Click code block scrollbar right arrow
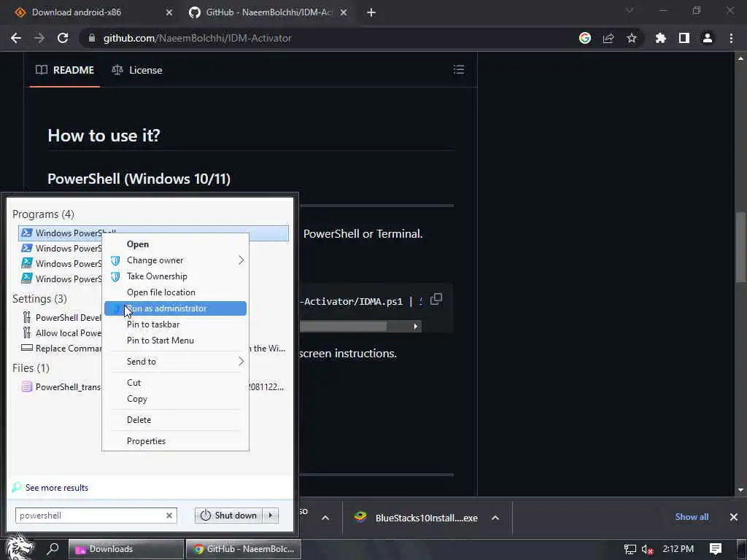Image resolution: width=747 pixels, height=560 pixels. [415, 326]
